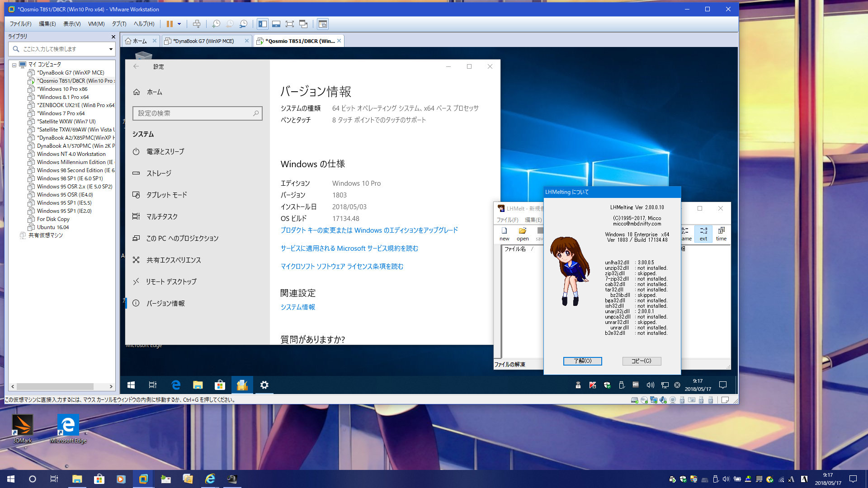Open the power options dropdown beside Pause
Image resolution: width=868 pixels, height=488 pixels.
click(x=179, y=24)
